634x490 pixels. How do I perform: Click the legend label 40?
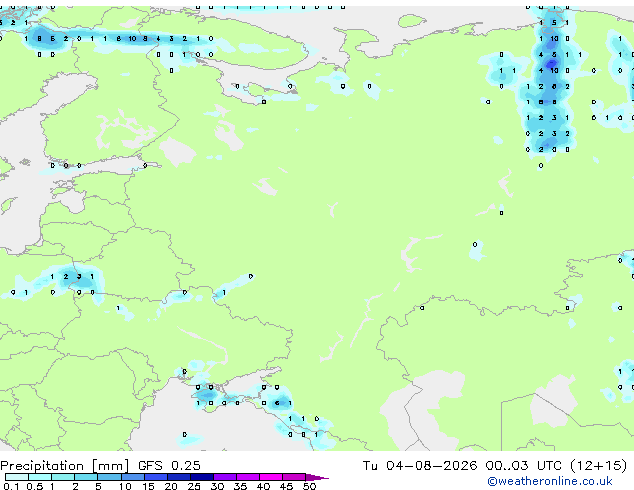[x=263, y=486]
